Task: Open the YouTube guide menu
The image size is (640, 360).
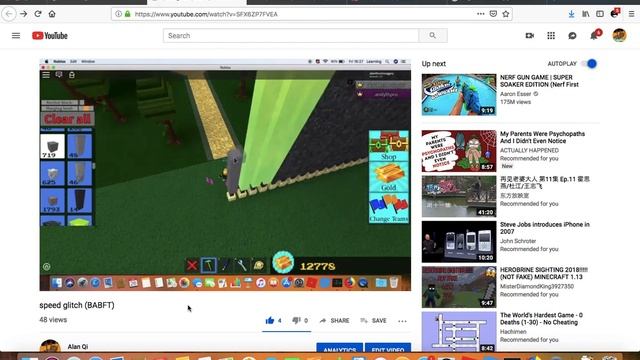Action: coord(16,36)
